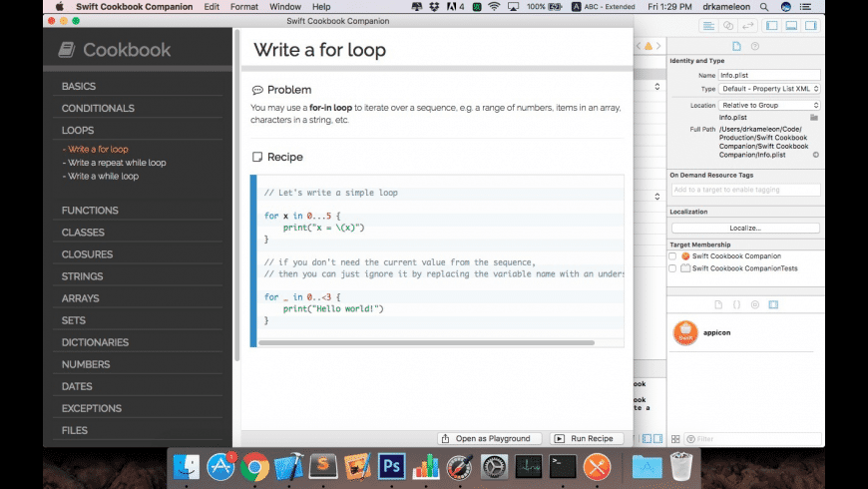Open the Edit menu
The image size is (868, 489).
(x=212, y=7)
